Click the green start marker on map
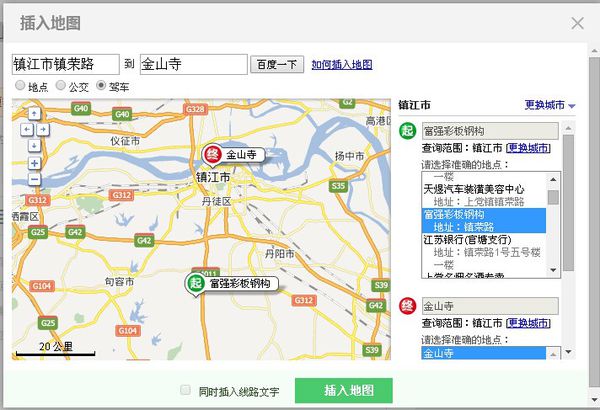 (196, 283)
